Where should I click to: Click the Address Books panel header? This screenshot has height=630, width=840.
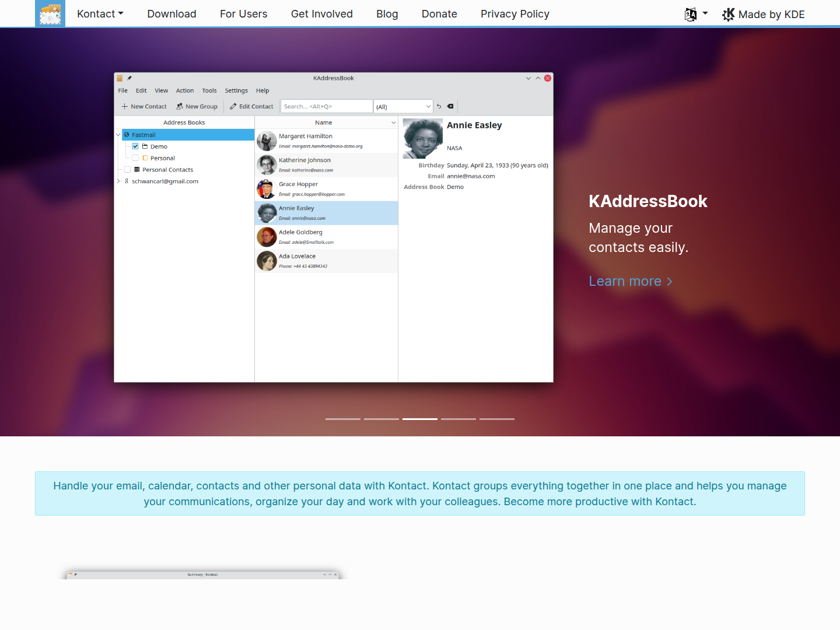click(184, 123)
